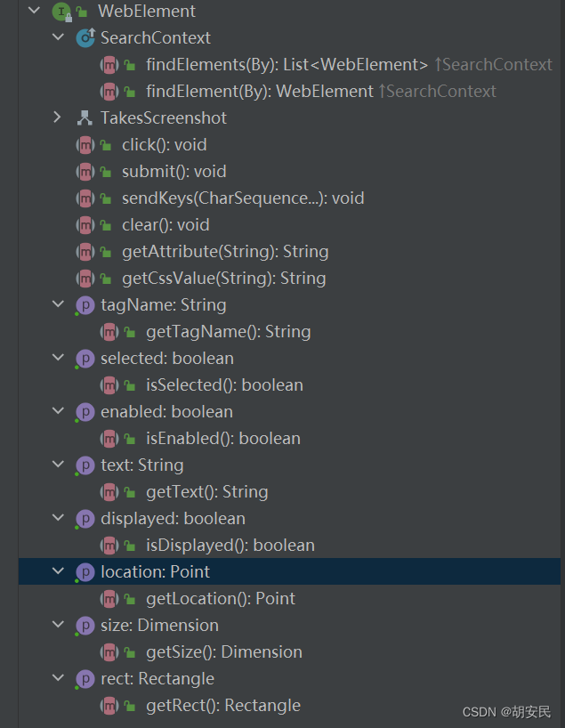Click the property icon beside tagName: String

85,304
